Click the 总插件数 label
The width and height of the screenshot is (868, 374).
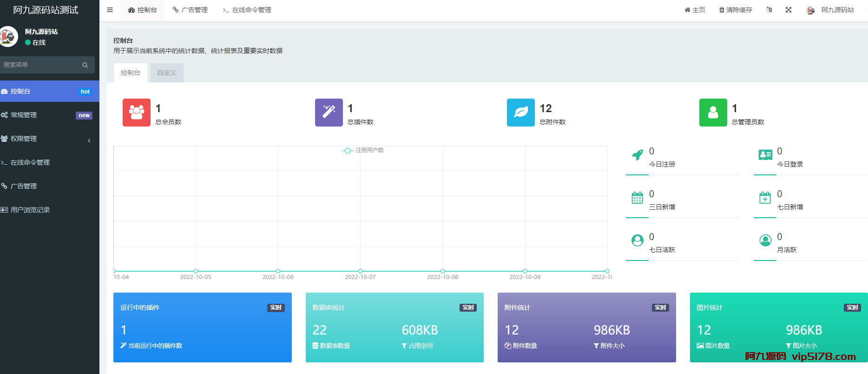(361, 122)
